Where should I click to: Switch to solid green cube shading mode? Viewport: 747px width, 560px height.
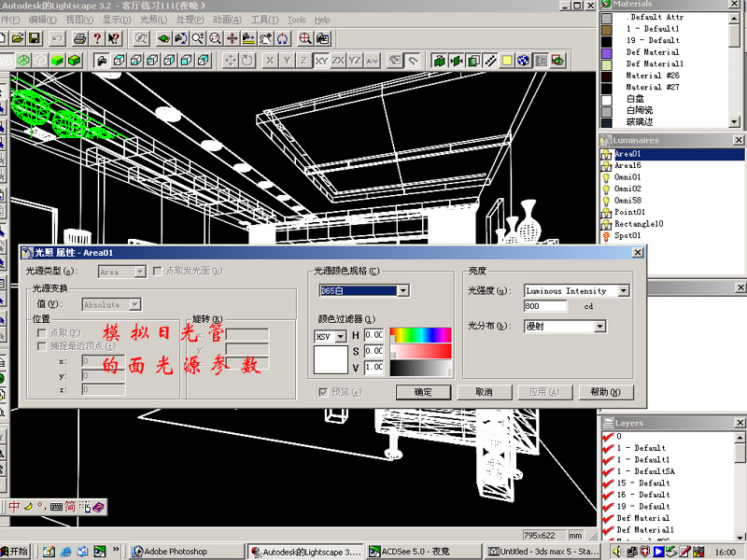[57, 61]
